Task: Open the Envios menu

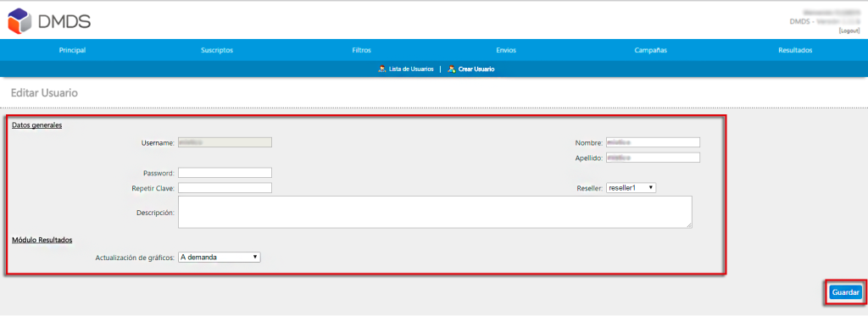Action: tap(506, 50)
